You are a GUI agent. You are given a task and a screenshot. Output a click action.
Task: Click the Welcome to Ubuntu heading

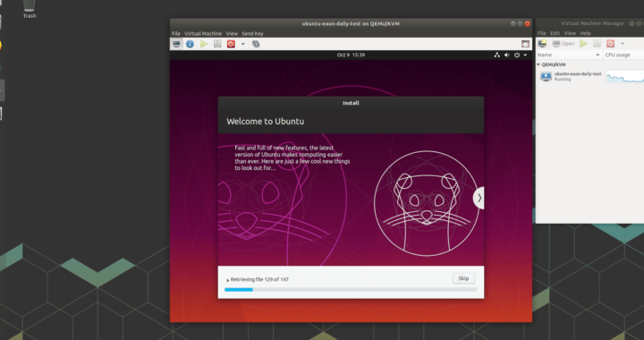[x=266, y=122]
